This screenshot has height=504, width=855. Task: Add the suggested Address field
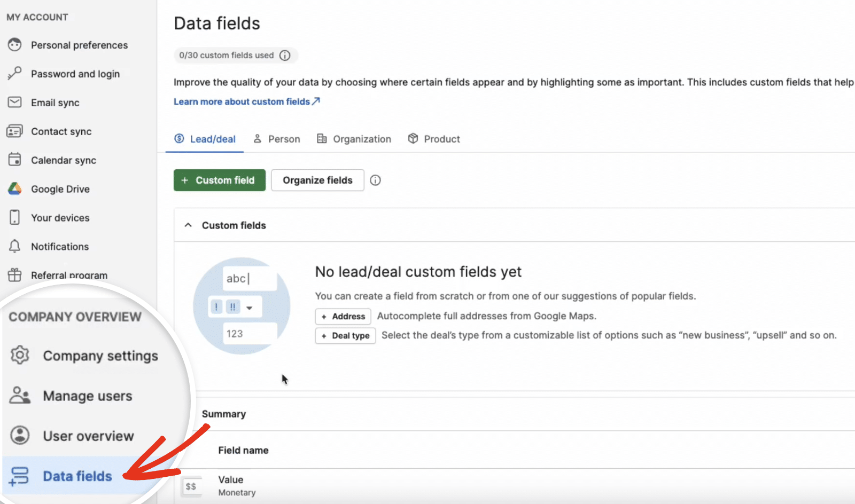point(343,317)
